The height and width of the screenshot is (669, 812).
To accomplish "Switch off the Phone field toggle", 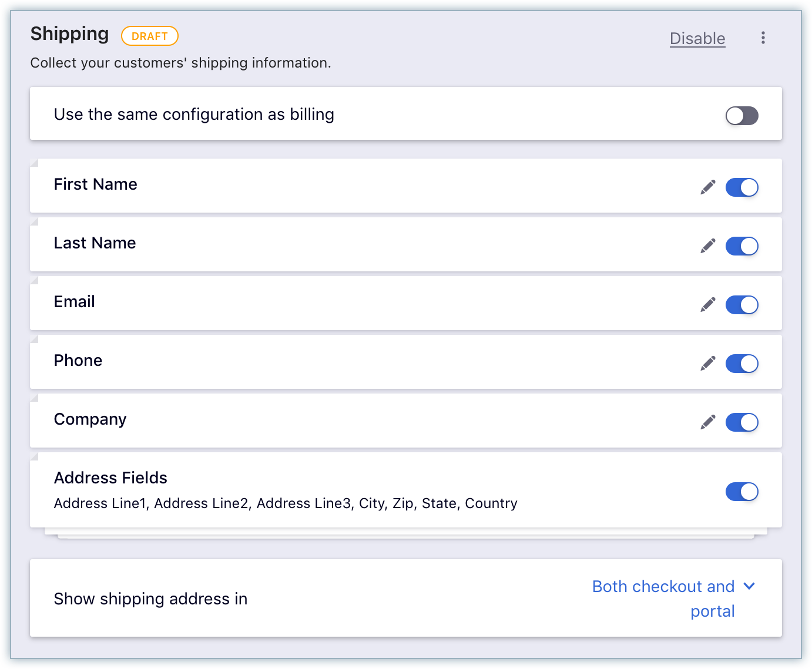I will point(741,364).
